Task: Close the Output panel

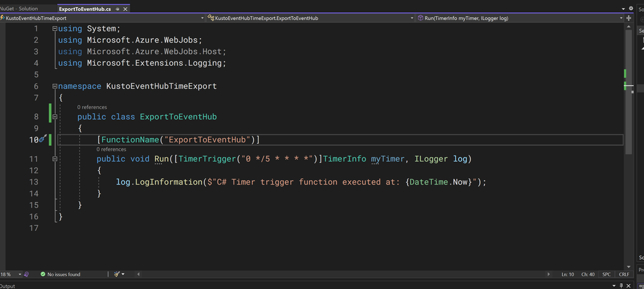Action: pos(628,286)
